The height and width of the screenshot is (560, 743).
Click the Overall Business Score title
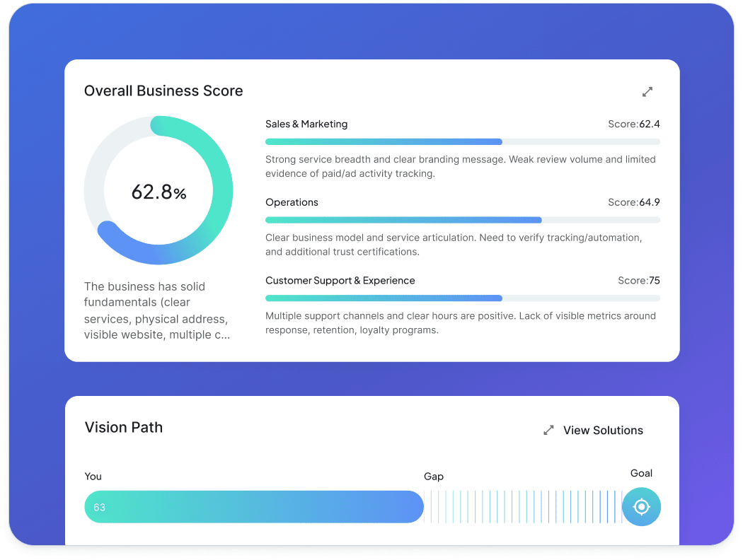(x=163, y=91)
